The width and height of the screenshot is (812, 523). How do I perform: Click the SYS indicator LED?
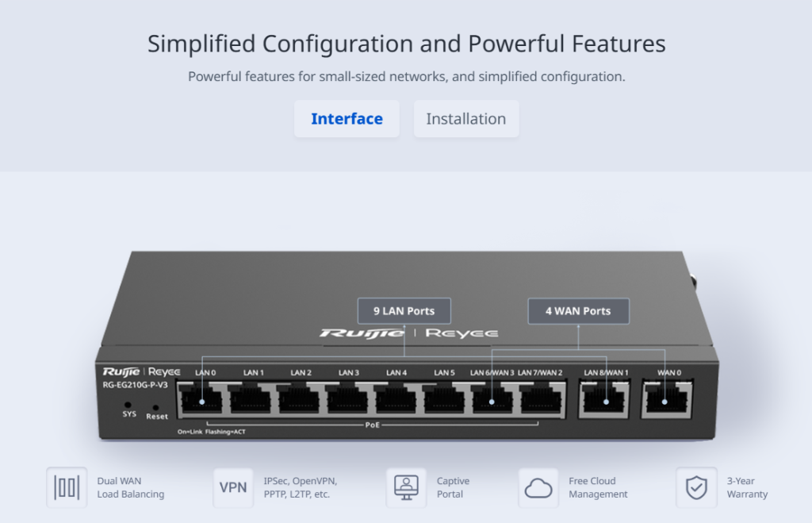tap(128, 405)
